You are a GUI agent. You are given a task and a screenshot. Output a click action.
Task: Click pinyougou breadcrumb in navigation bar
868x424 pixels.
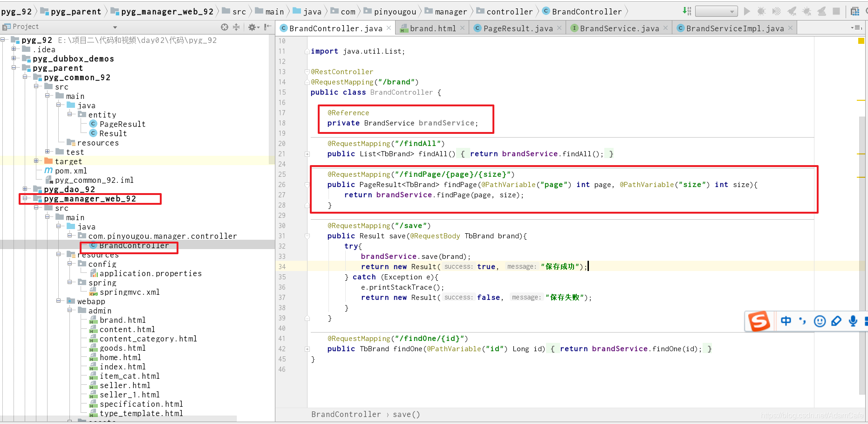[390, 12]
